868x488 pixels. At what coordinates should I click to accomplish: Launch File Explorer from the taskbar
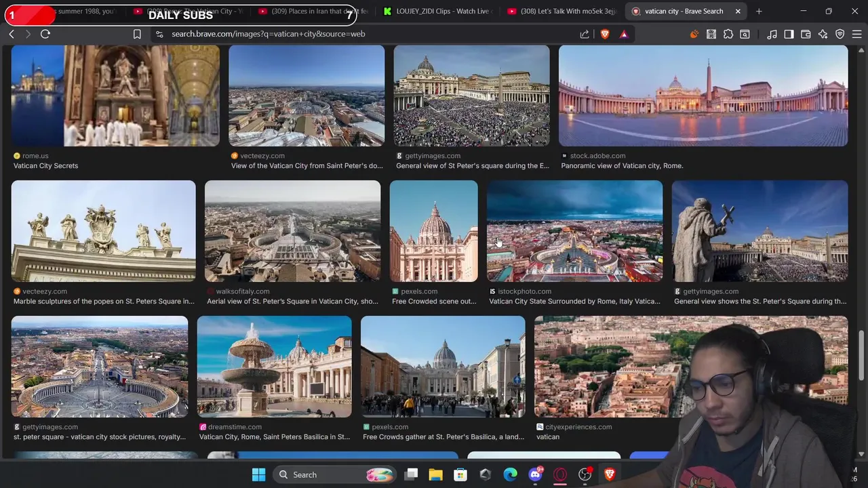(435, 475)
